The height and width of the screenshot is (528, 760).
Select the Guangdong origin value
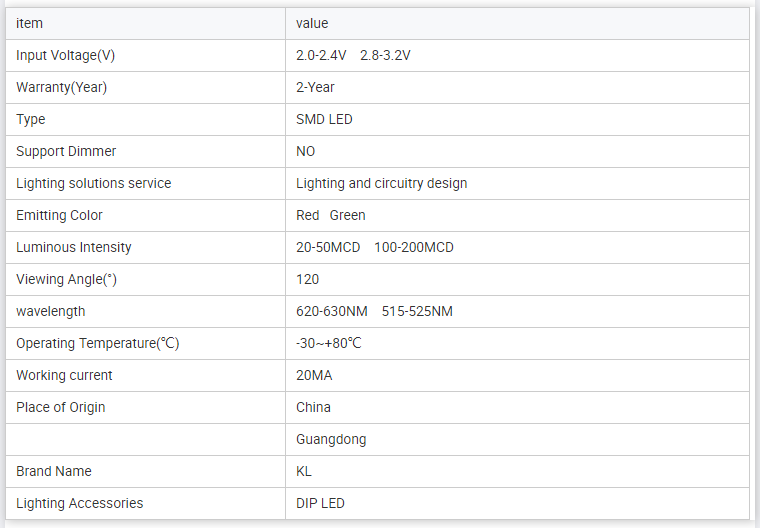pos(331,439)
